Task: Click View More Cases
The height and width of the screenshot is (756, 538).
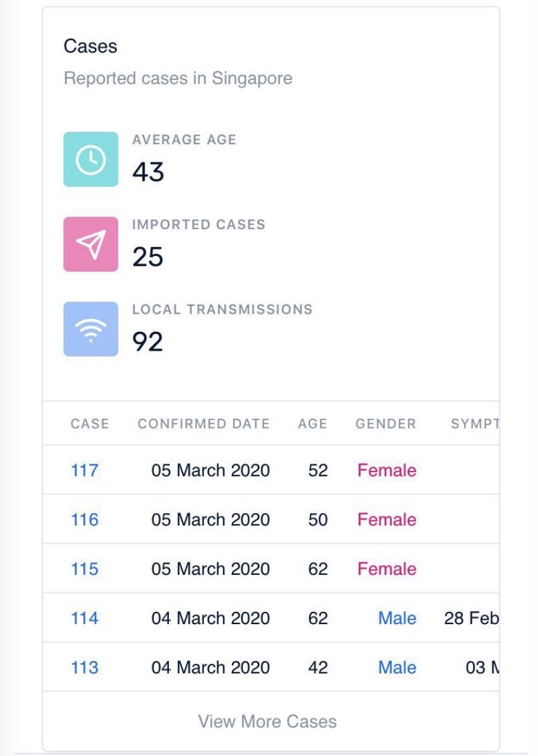Action: [268, 722]
